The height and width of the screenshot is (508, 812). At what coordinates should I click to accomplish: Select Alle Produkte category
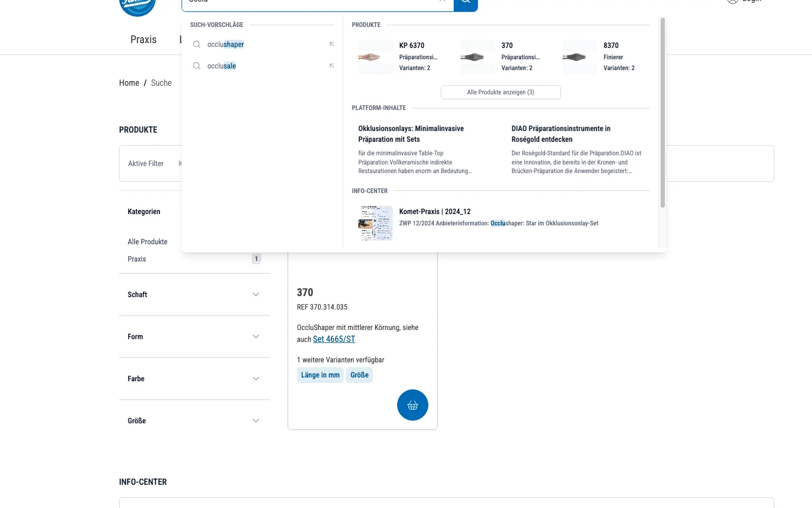point(148,242)
